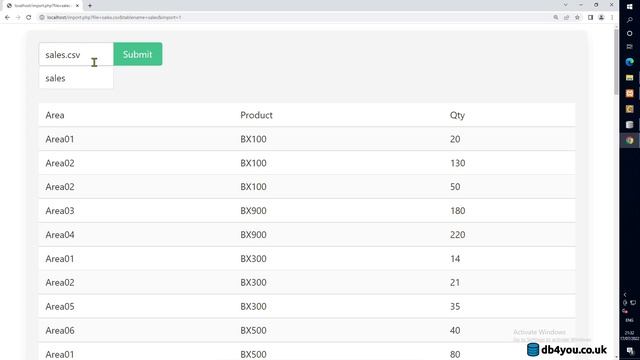Screen dimensions: 640x360
Task: Open the browser side panel icon
Action: 590,18
